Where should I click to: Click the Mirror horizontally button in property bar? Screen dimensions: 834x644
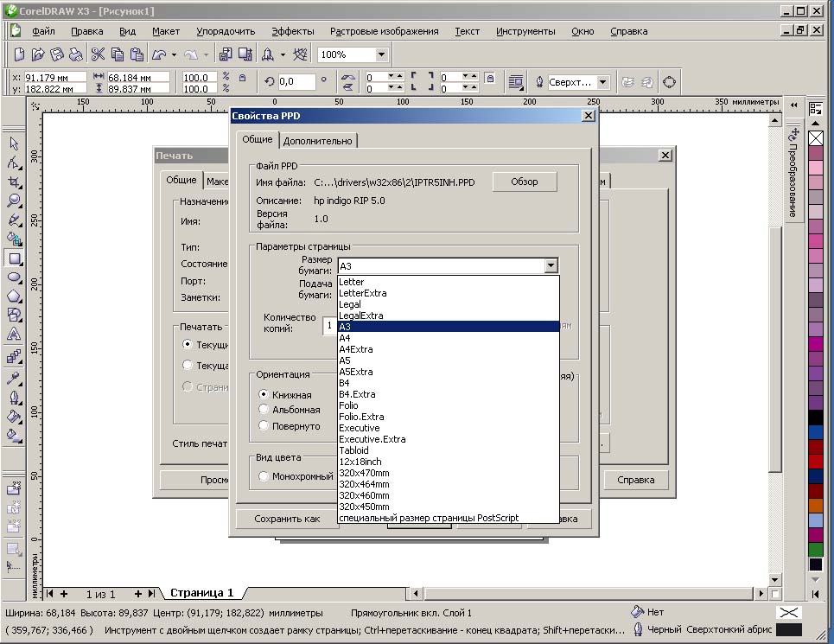(347, 77)
